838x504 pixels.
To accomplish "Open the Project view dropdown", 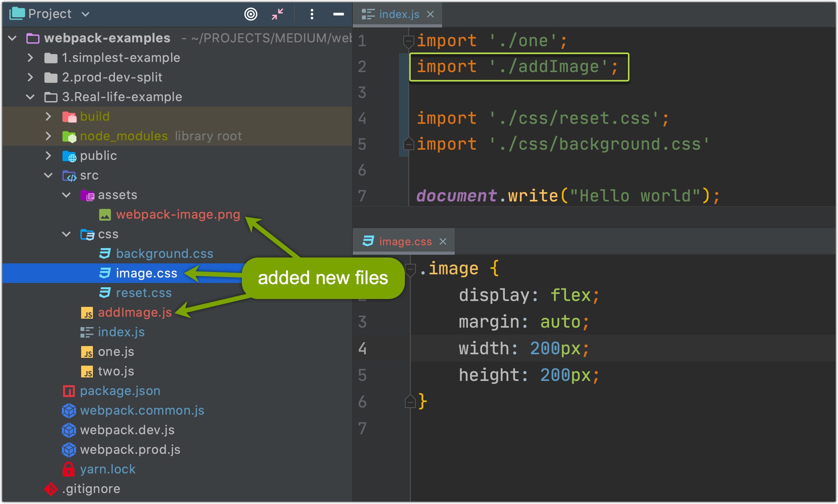I will [x=85, y=15].
